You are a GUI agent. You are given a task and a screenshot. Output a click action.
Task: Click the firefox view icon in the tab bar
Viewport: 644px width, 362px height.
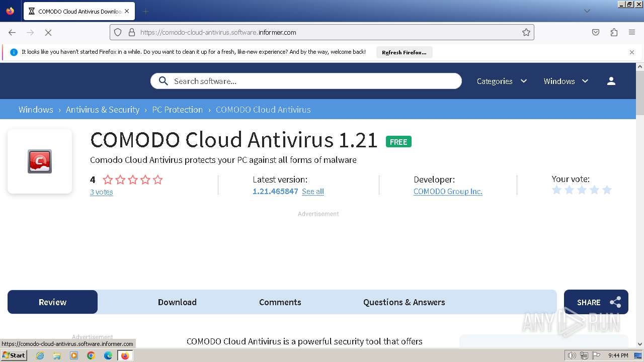point(10,11)
